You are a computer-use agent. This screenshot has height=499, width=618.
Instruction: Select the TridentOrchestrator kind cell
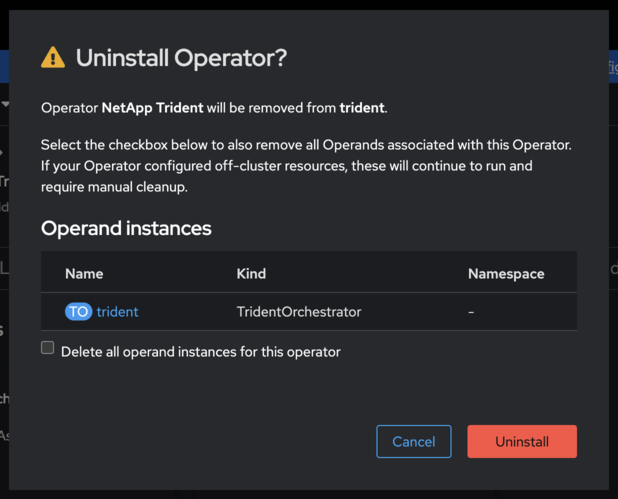[x=298, y=312]
